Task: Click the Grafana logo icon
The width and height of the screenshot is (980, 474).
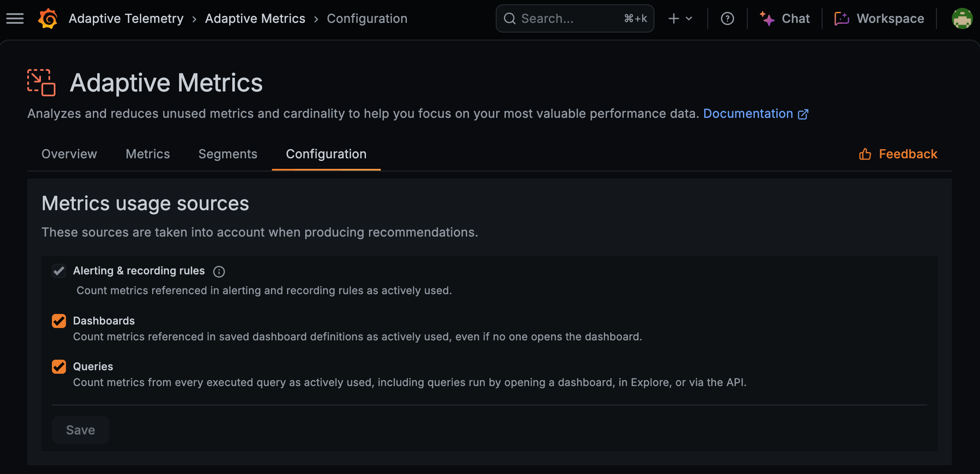Action: click(48, 18)
